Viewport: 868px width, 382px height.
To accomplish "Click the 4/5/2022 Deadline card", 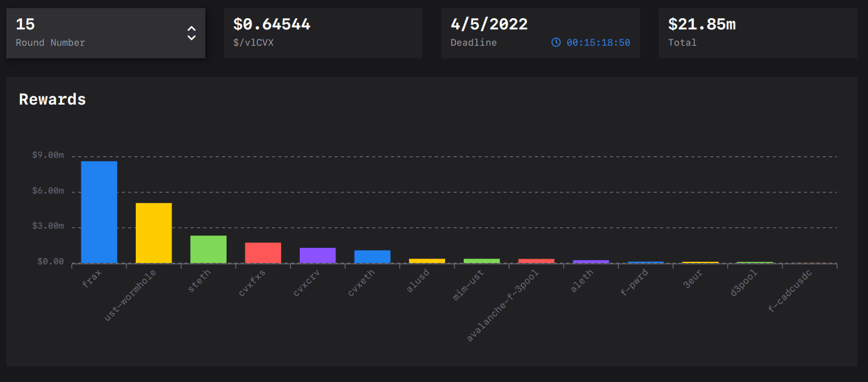I will pos(540,33).
